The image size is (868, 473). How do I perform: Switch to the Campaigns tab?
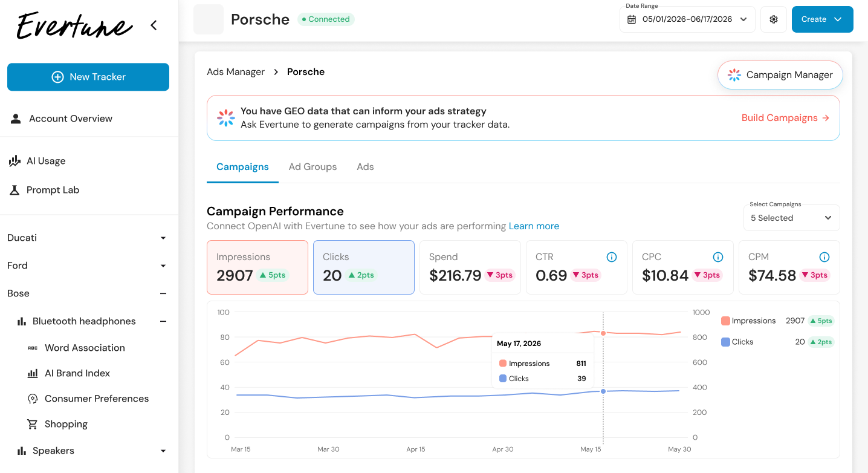(x=242, y=167)
